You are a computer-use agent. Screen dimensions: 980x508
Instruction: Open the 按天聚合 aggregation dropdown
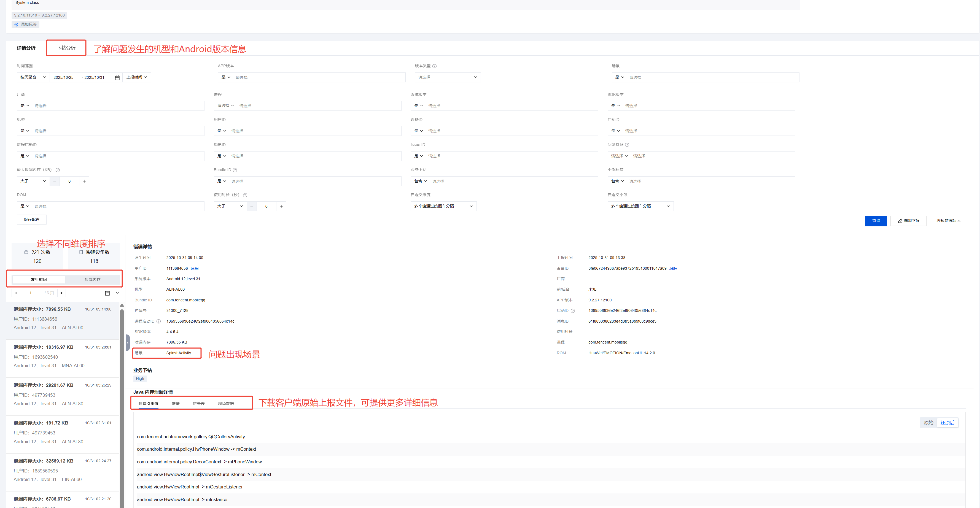point(33,77)
